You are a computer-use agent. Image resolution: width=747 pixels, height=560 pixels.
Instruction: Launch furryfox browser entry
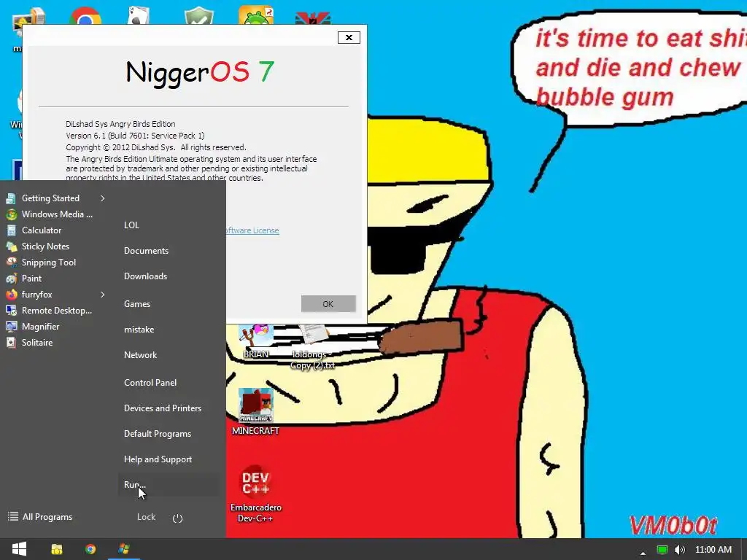pyautogui.click(x=36, y=295)
